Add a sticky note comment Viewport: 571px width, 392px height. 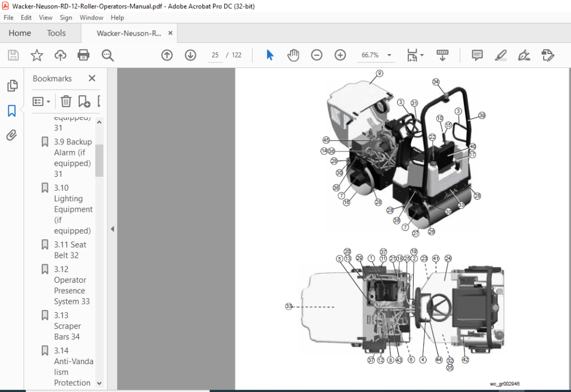(477, 55)
